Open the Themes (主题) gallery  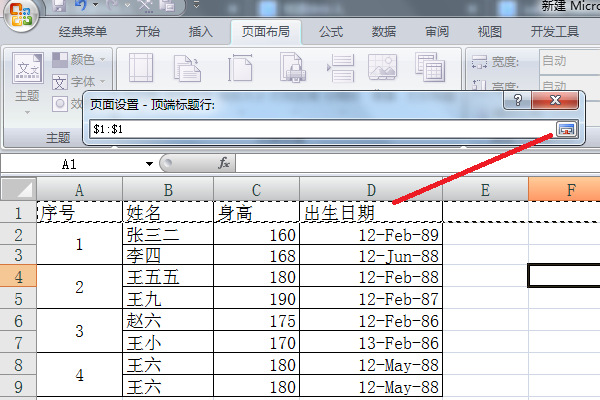pos(27,83)
